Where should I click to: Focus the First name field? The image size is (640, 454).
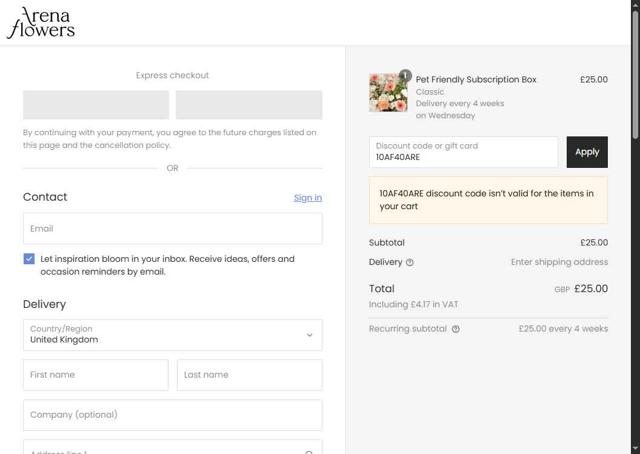pyautogui.click(x=96, y=375)
